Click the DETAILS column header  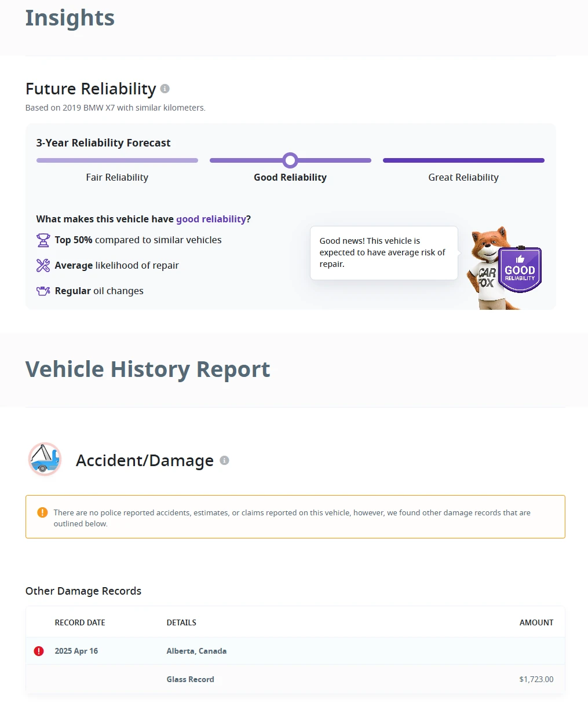(181, 622)
